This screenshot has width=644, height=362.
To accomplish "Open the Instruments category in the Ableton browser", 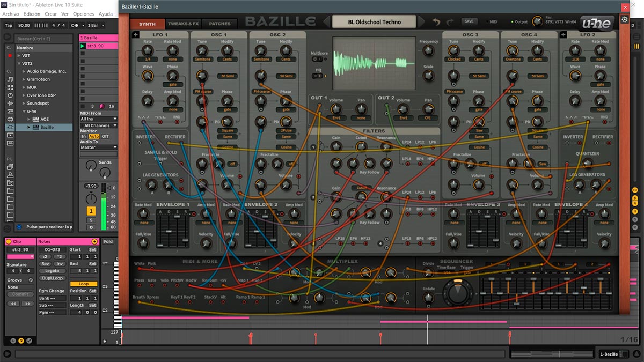I will pyautogui.click(x=10, y=95).
